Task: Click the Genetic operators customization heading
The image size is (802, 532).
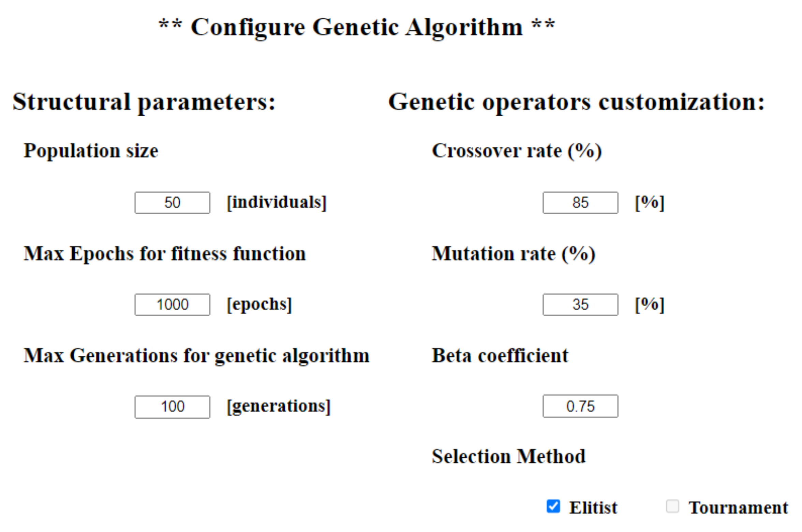Action: pos(576,102)
